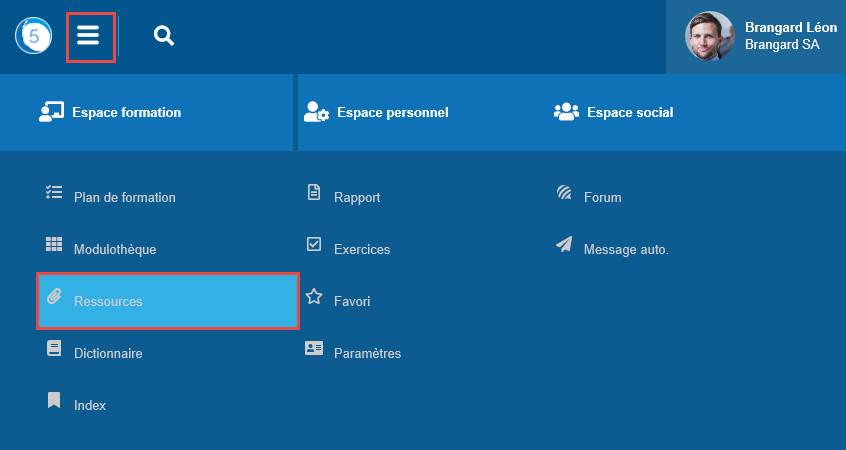
Task: Click the Modulothèque grid icon
Action: tap(54, 245)
